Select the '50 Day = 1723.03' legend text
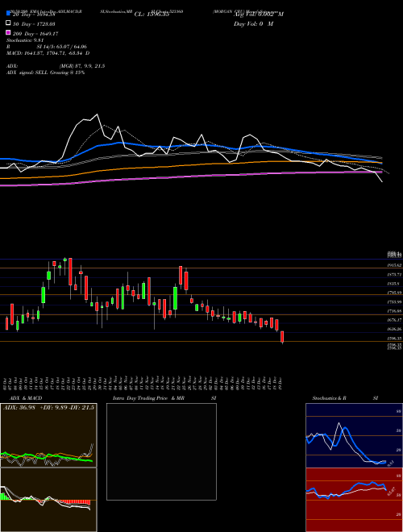 (34, 24)
